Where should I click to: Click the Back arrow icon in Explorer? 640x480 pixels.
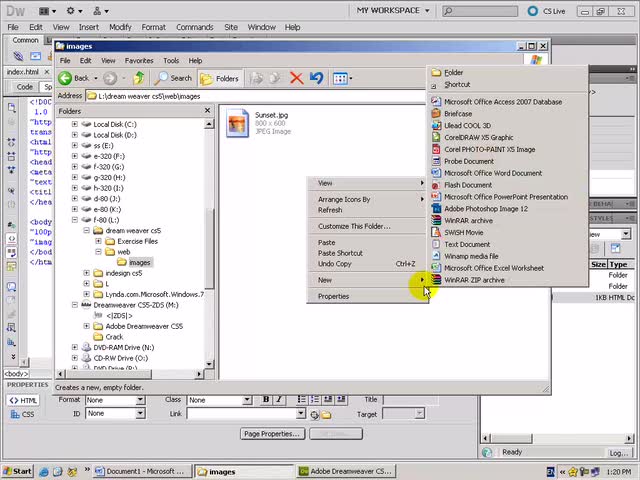point(65,78)
